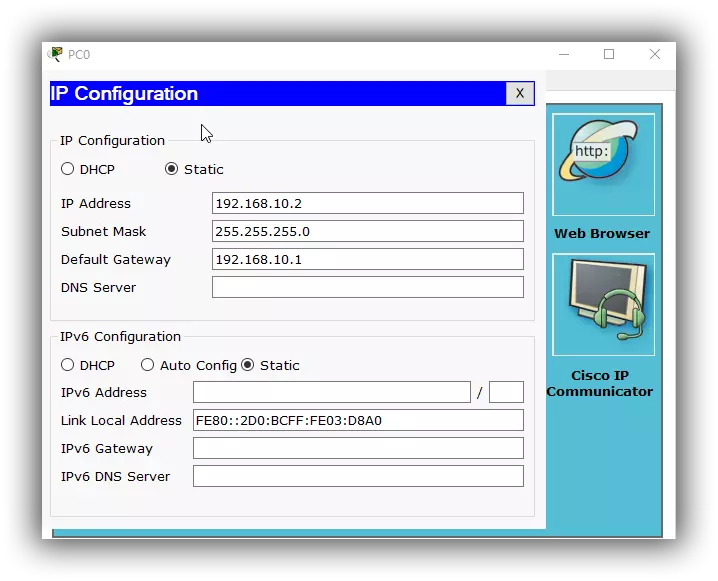This screenshot has height=581, width=718.
Task: Focus the Default Gateway field
Action: point(367,259)
